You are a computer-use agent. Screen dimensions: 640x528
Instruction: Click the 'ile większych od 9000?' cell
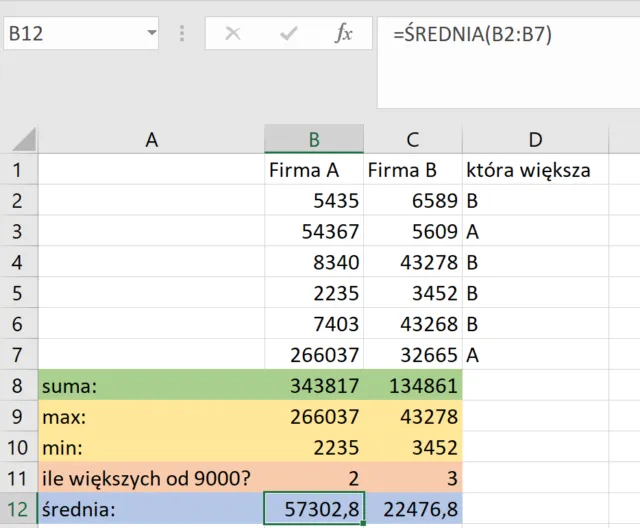(151, 478)
